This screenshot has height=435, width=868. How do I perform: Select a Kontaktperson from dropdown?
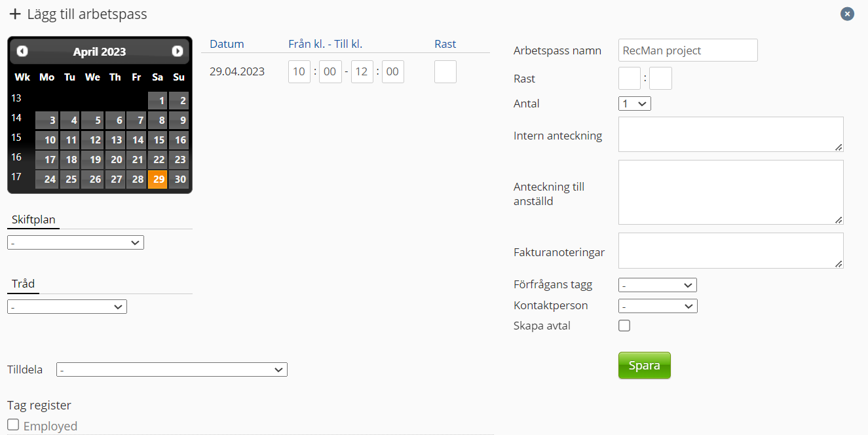pyautogui.click(x=658, y=306)
